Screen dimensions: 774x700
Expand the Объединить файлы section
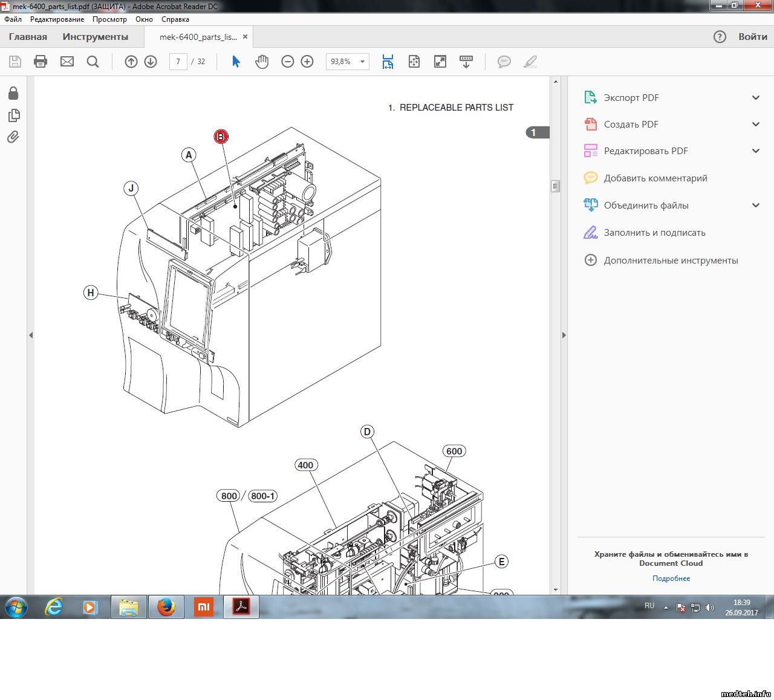pyautogui.click(x=755, y=206)
